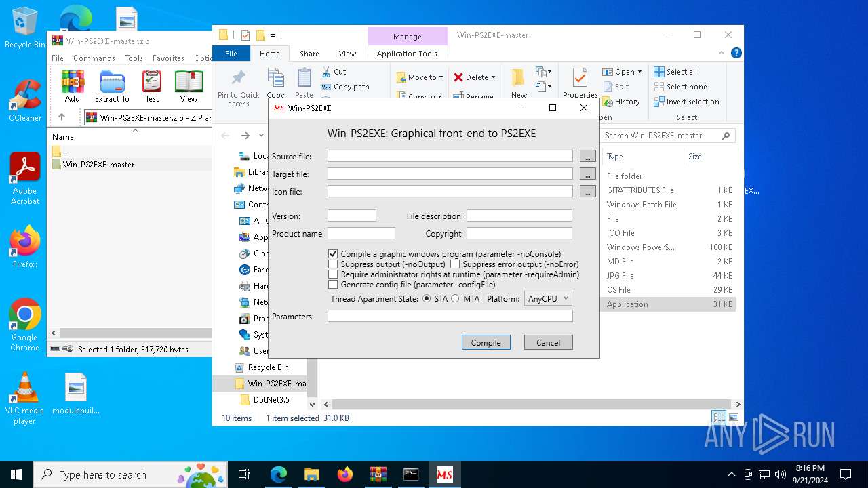Switch to Explorer Share tab

309,54
